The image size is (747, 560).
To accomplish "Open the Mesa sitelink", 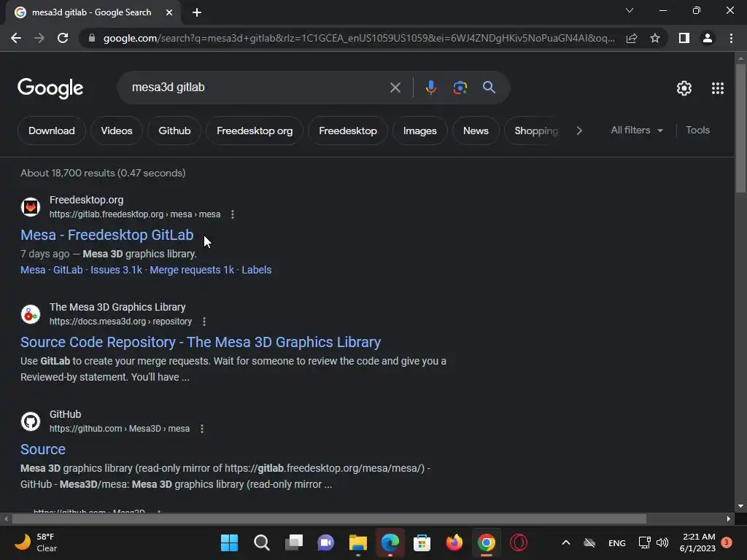I will pos(33,270).
